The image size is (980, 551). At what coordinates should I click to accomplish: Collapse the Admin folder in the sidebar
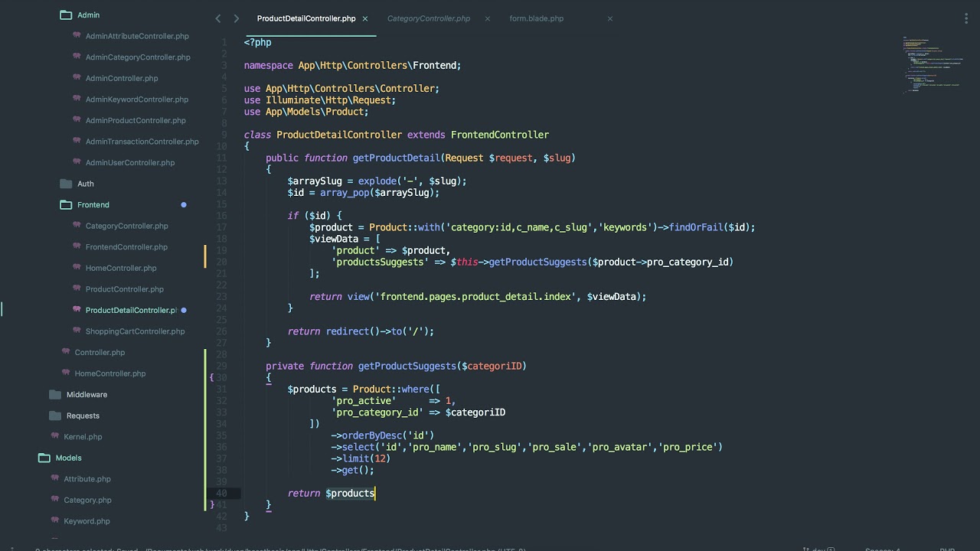66,15
